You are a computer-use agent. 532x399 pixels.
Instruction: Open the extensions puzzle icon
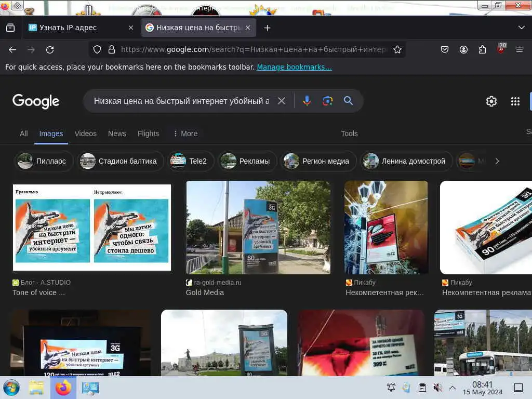[482, 49]
